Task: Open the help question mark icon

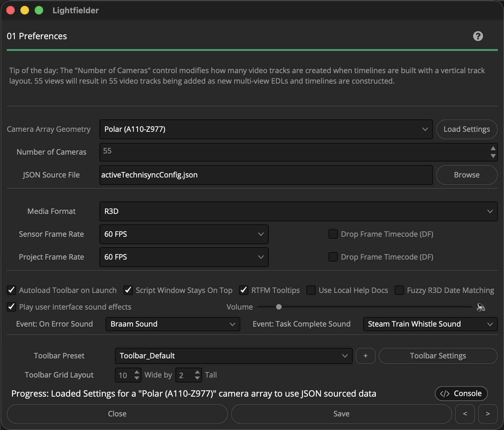Action: click(x=478, y=36)
